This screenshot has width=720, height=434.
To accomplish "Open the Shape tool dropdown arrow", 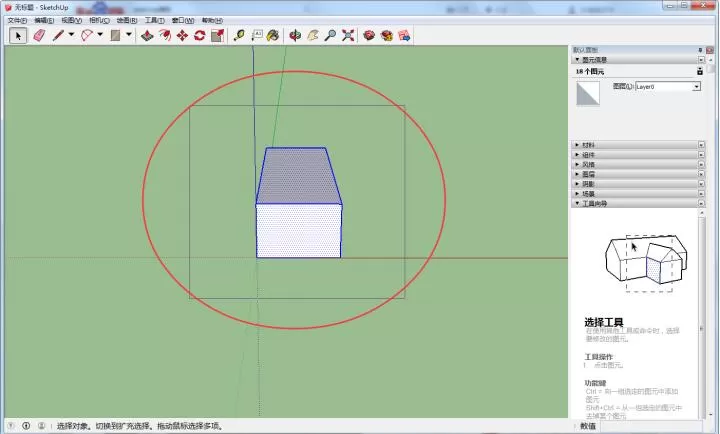I will (129, 34).
